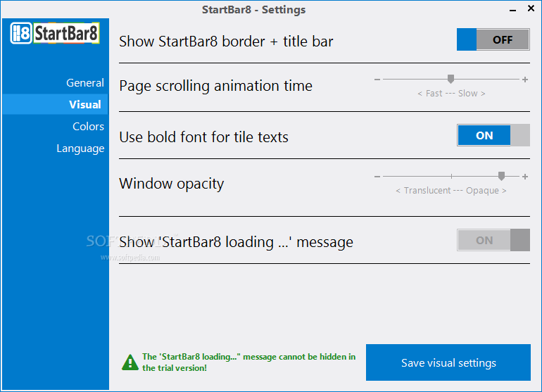This screenshot has height=392, width=542.
Task: Click the trial version warning message text
Action: (248, 362)
